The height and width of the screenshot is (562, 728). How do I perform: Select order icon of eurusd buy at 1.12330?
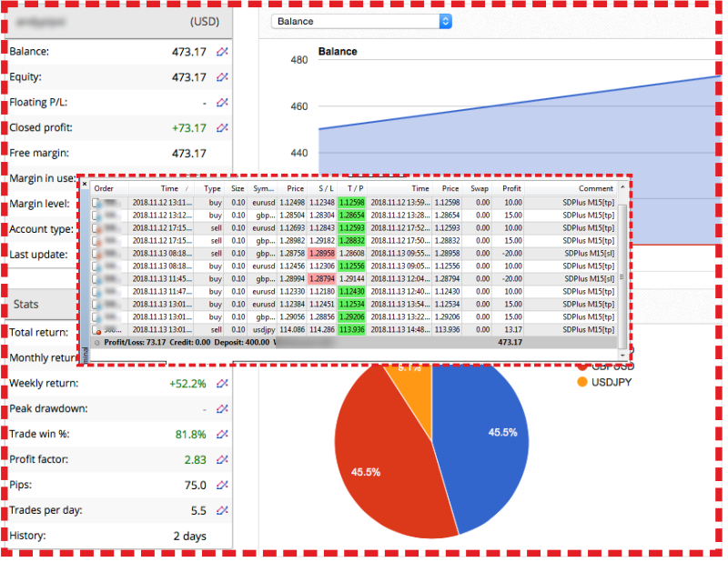coord(96,291)
